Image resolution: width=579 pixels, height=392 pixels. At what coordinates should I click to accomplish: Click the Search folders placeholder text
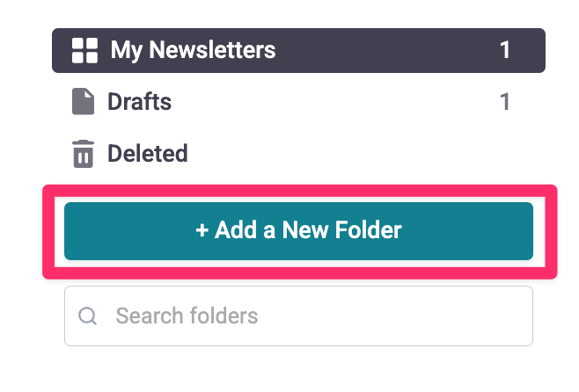[187, 316]
